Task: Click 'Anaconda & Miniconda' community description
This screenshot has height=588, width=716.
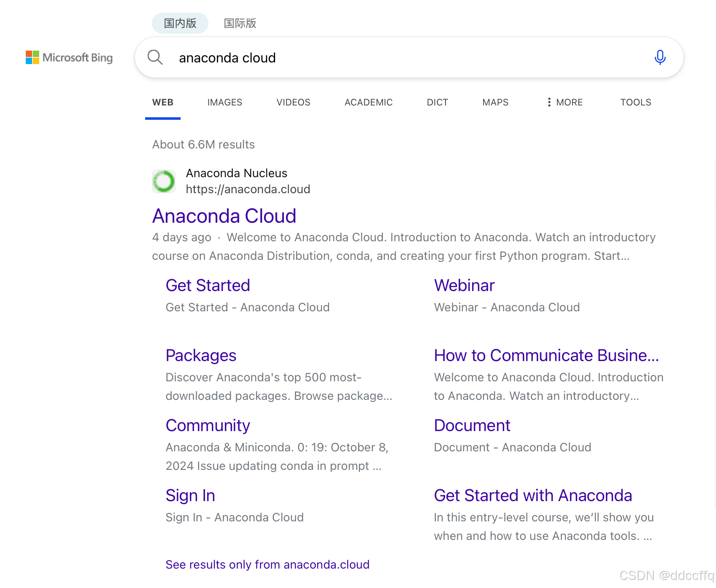Action: click(277, 456)
